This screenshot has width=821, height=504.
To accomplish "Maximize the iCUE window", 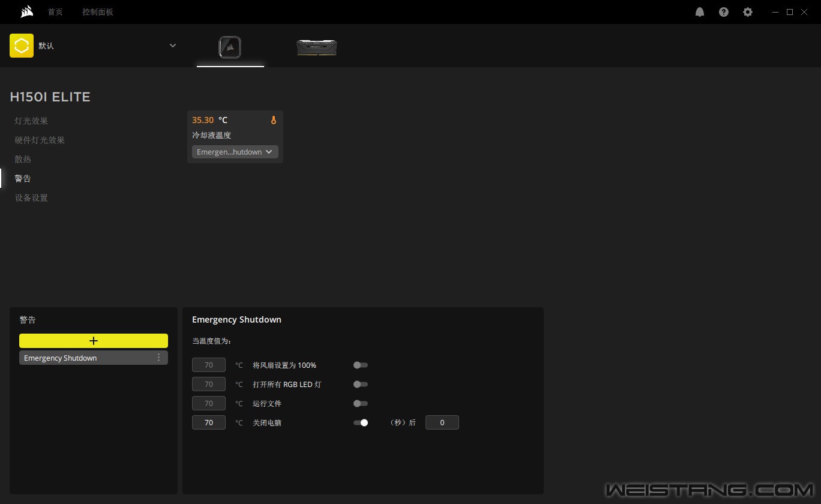I will click(790, 12).
